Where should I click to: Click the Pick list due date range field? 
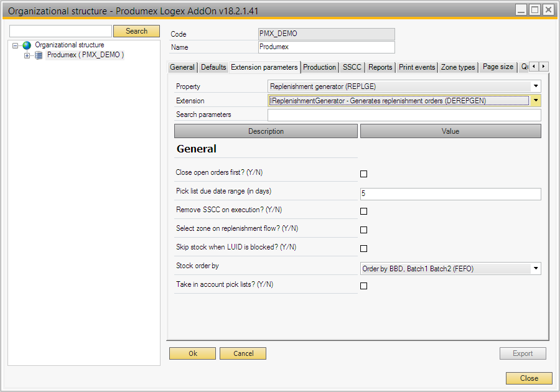pos(450,194)
